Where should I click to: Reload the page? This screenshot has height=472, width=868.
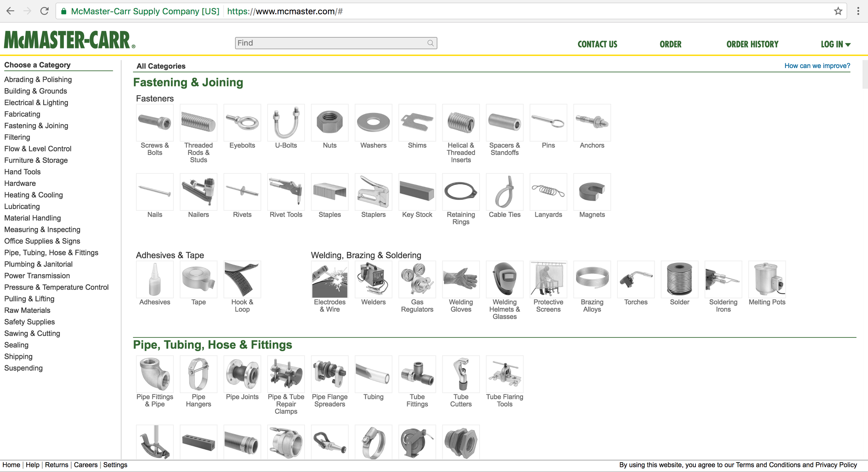[x=44, y=11]
